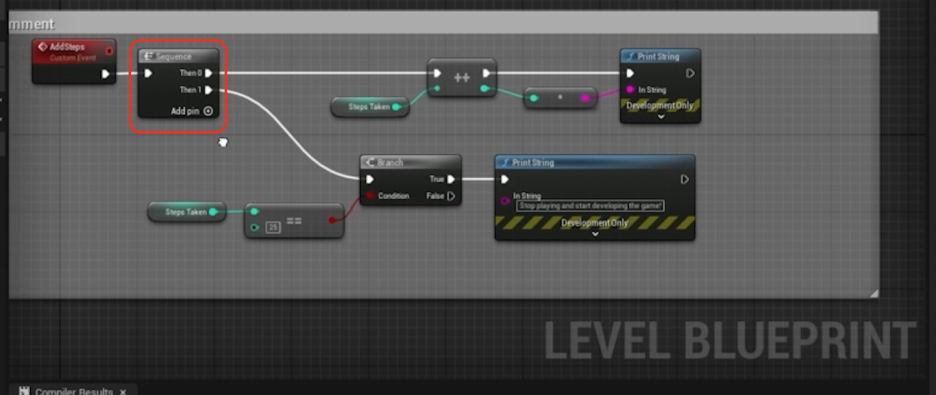Select the == equals node body
The height and width of the screenshot is (395, 936).
click(294, 221)
